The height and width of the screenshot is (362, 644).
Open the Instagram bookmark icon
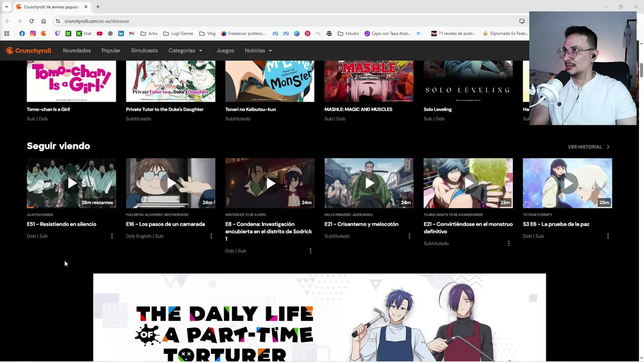pyautogui.click(x=33, y=34)
